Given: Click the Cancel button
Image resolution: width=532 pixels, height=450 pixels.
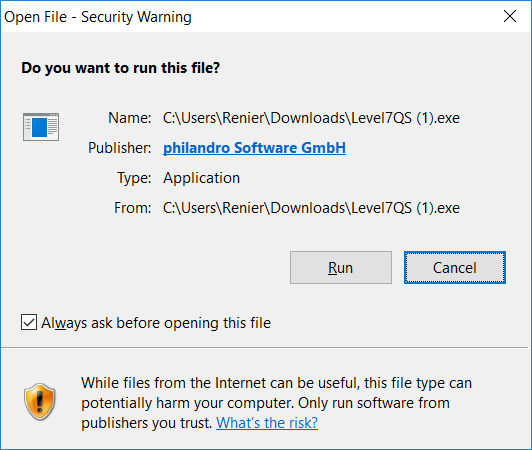Looking at the screenshot, I should click(x=455, y=267).
